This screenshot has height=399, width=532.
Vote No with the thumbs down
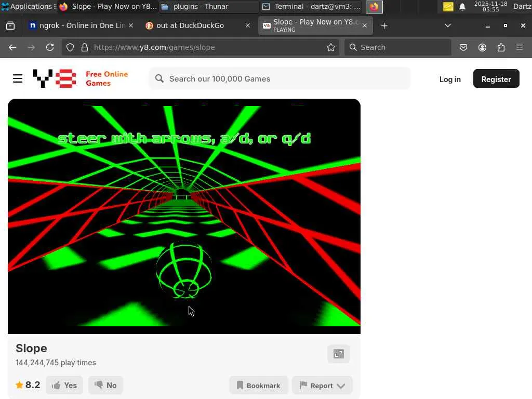coord(105,385)
